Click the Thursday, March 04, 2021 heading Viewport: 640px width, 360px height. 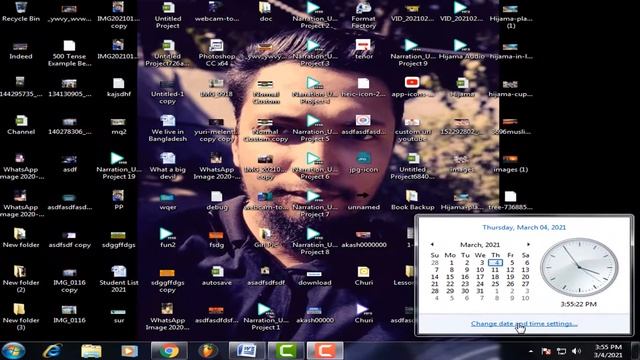pos(524,227)
